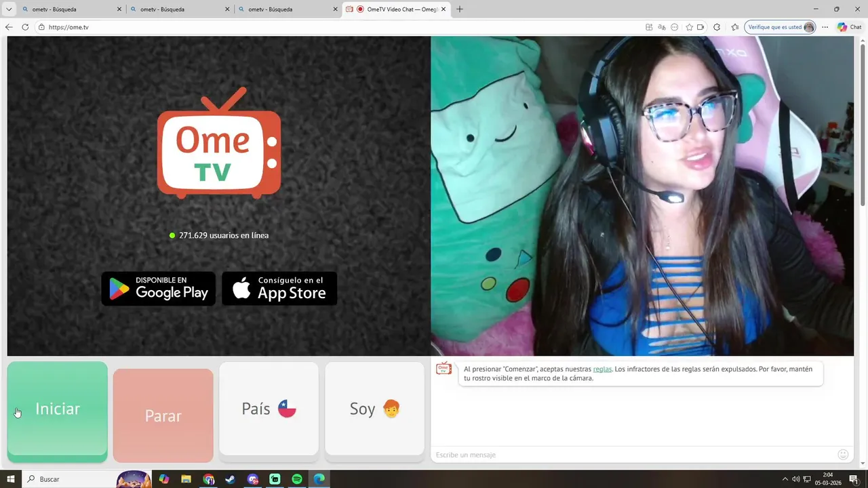Click the App Store download badge
868x488 pixels.
279,289
